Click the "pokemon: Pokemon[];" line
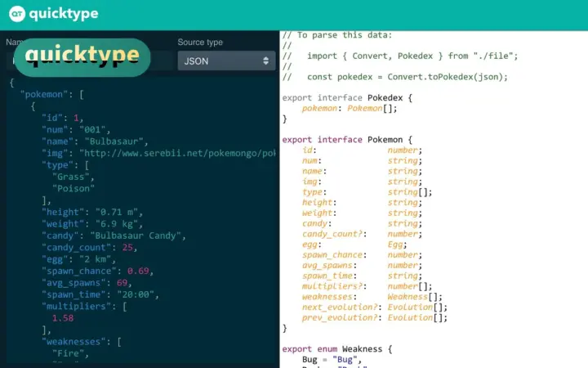This screenshot has height=368, width=588. pos(350,108)
